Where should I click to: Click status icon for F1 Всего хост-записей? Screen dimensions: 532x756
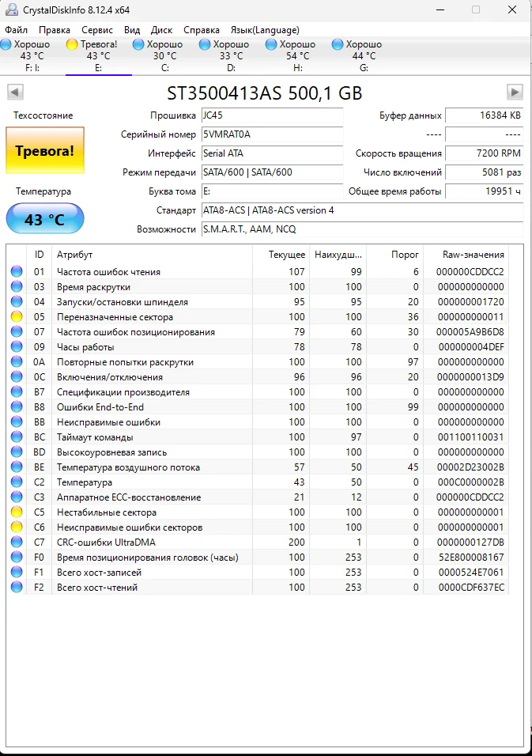pos(17,573)
